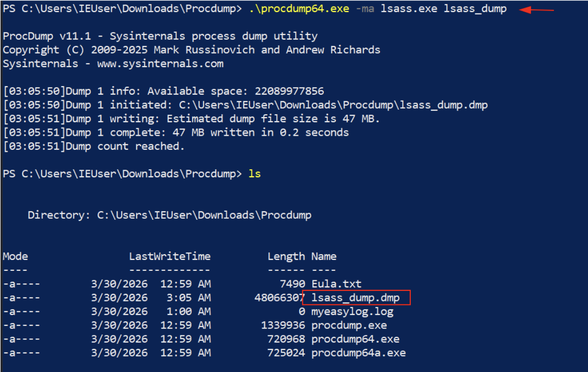Viewport: 588px width, 372px height.
Task: Click the Length column header
Action: point(286,256)
